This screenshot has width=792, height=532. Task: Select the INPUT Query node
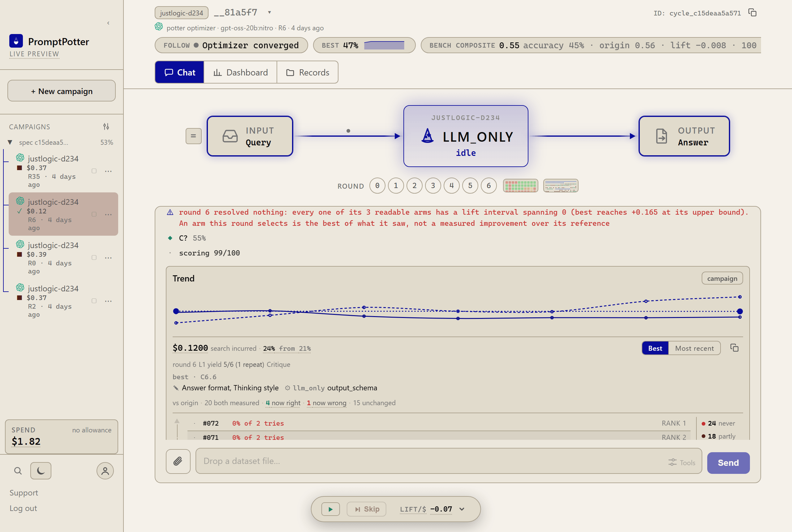pyautogui.click(x=250, y=136)
